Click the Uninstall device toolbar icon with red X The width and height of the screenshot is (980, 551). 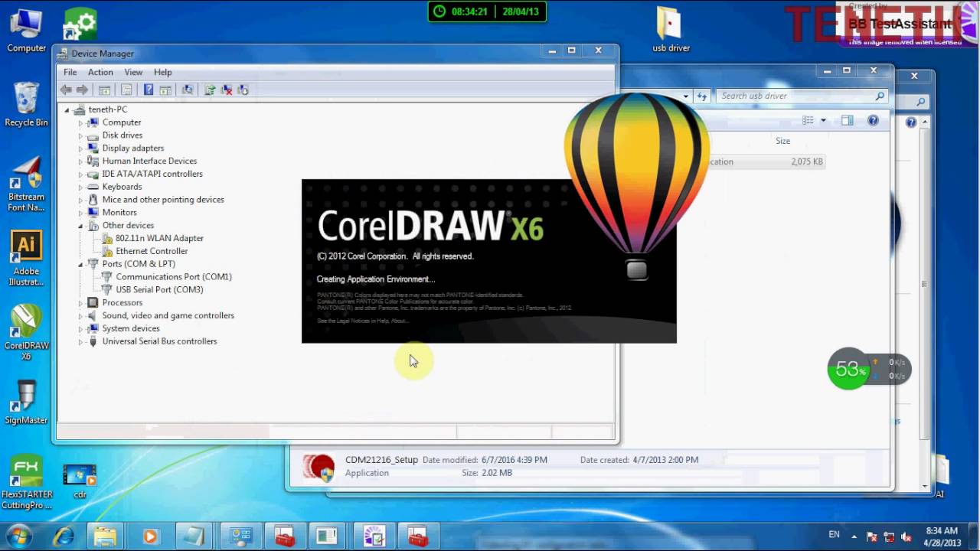227,90
